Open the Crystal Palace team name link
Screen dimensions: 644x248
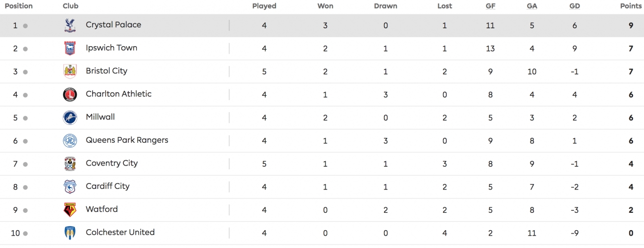coord(113,25)
